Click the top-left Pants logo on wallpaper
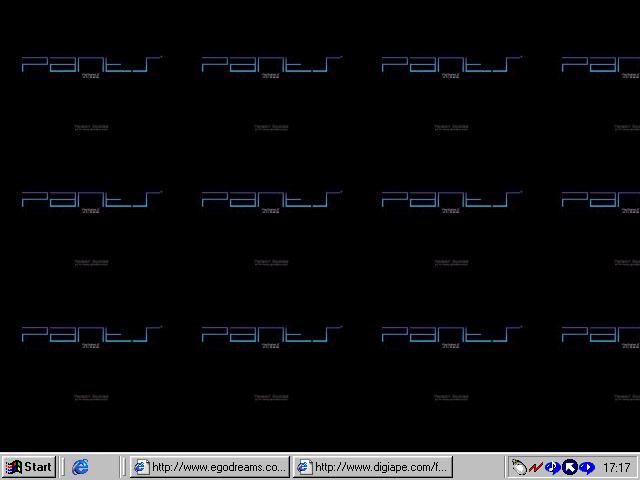Viewport: 640px width, 480px height. click(x=90, y=65)
